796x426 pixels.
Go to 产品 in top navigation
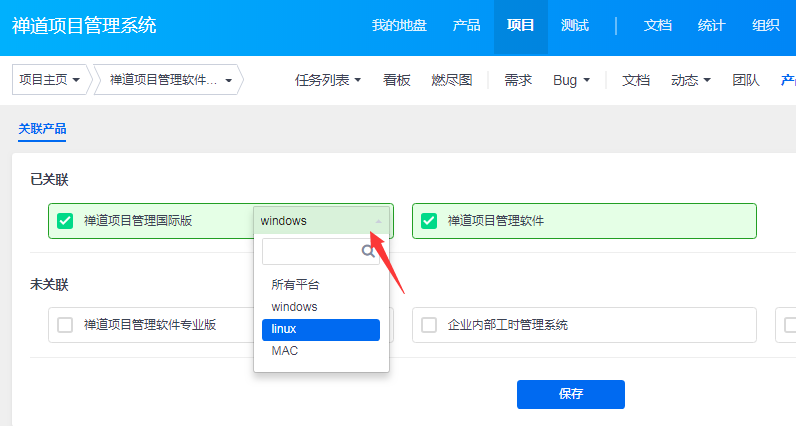click(466, 25)
